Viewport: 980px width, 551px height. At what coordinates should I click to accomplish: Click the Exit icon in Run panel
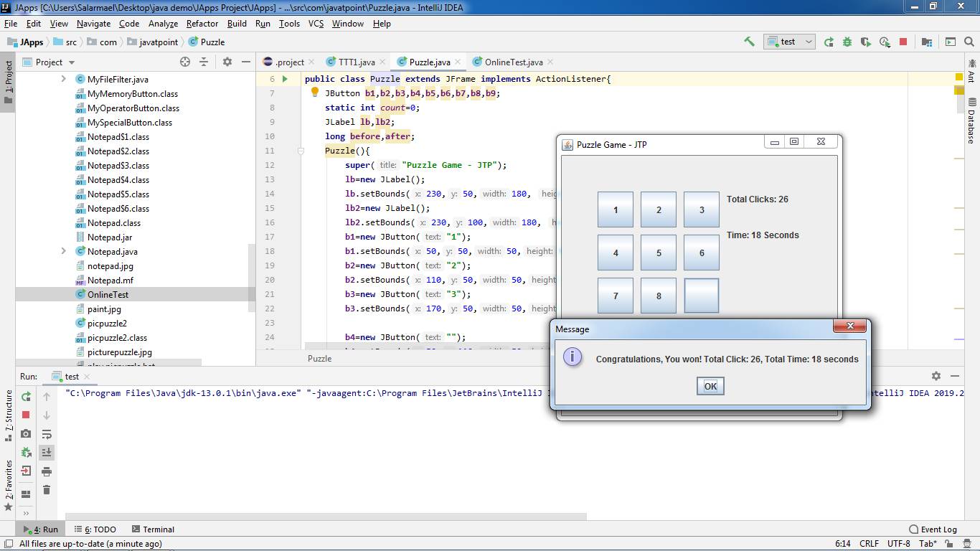27,471
